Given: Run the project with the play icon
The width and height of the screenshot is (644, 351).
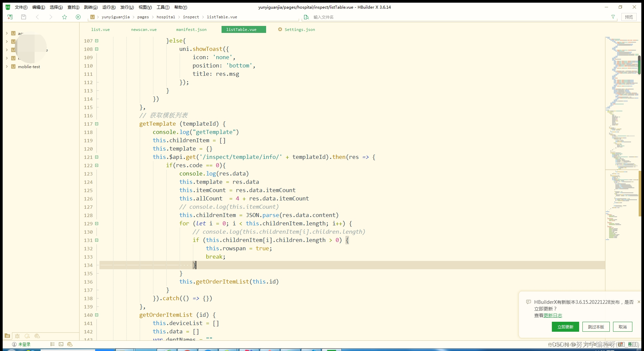Looking at the screenshot, I should [x=78, y=17].
